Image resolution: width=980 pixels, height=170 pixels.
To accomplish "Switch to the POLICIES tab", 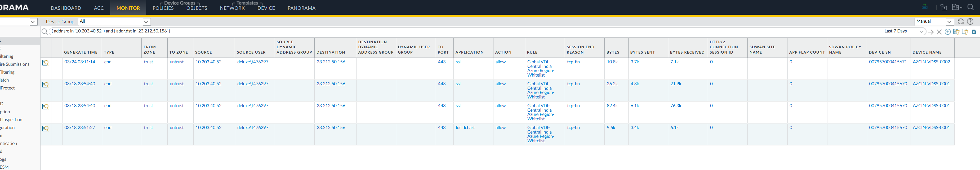I will (x=163, y=8).
